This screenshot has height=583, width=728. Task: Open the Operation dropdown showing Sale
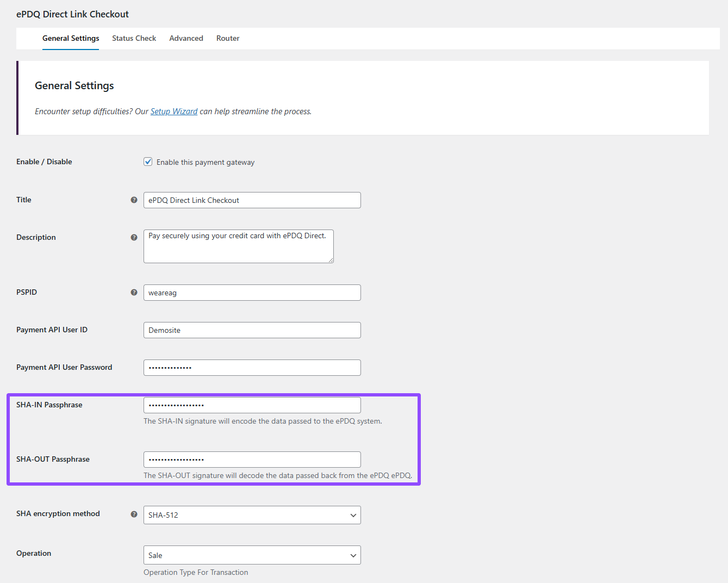(252, 555)
